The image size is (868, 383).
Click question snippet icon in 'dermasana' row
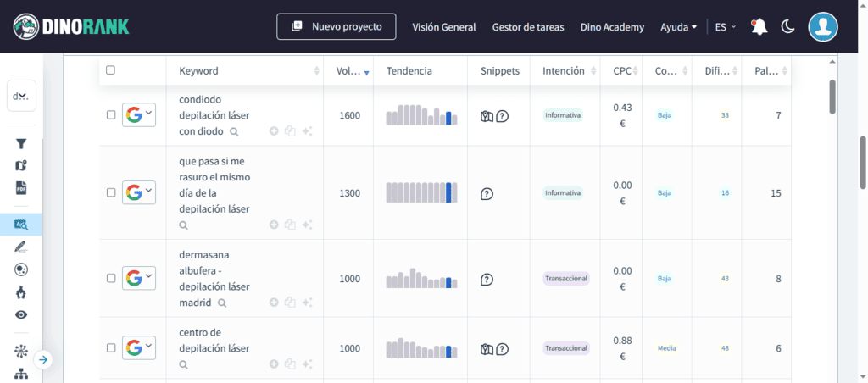(x=487, y=279)
